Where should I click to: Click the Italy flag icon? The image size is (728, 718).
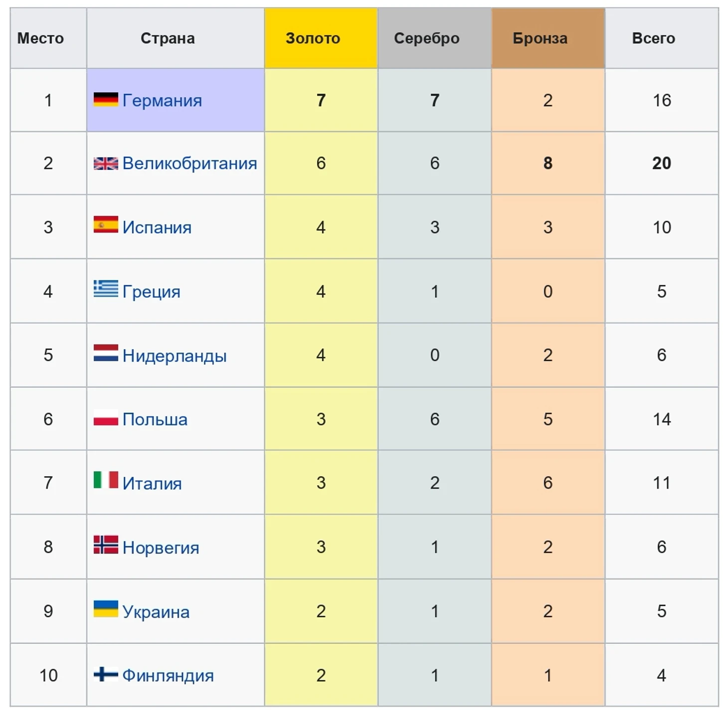pos(106,480)
